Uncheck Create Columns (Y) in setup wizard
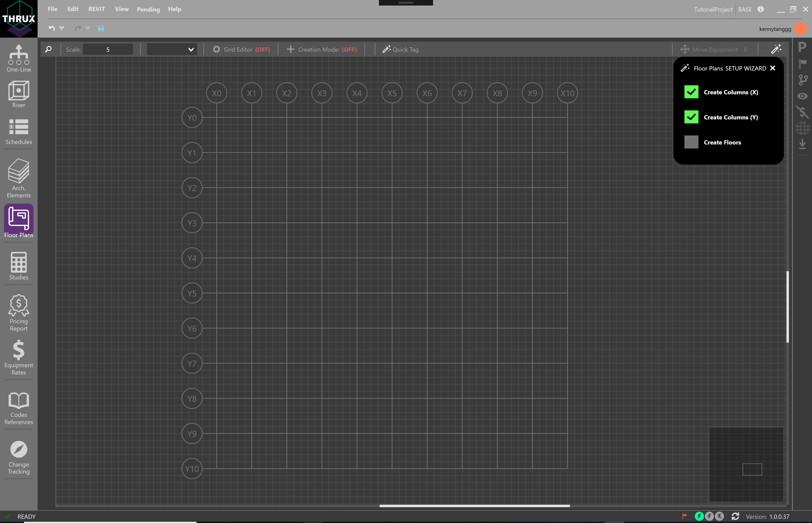 [691, 117]
